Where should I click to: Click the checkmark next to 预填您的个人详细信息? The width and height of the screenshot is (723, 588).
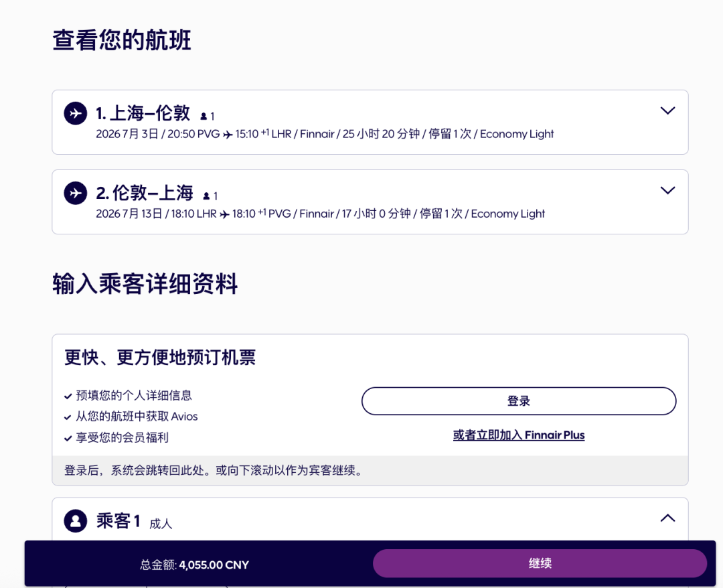pyautogui.click(x=67, y=396)
